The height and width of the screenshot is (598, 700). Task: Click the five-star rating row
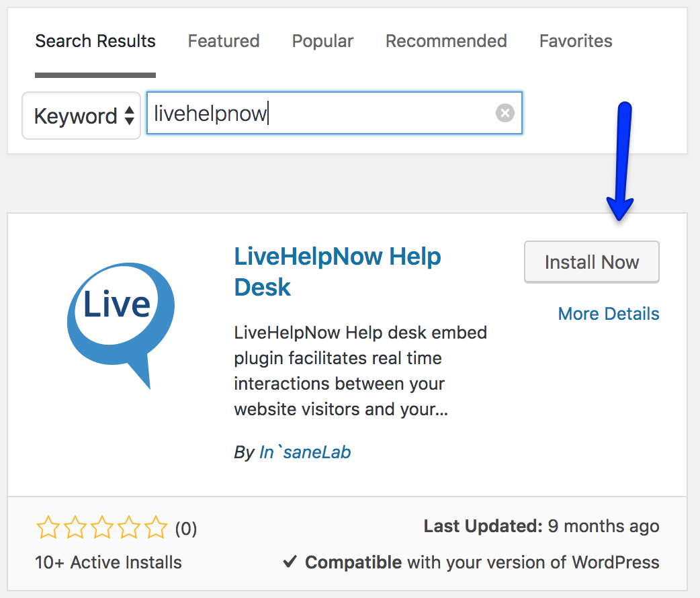[x=102, y=527]
